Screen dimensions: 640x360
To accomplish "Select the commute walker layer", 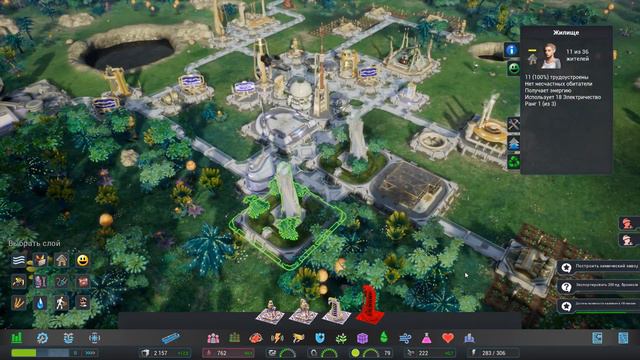I will pyautogui.click(x=61, y=303).
